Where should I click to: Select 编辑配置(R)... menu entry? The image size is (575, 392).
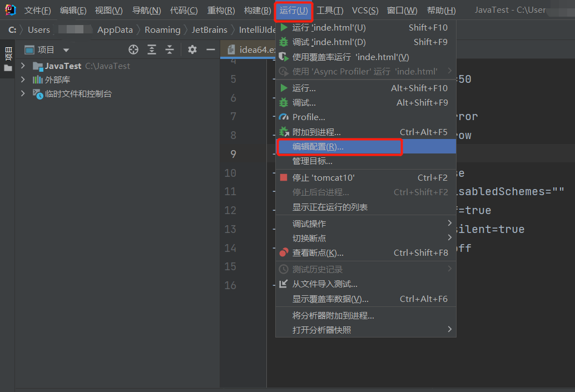[x=365, y=147]
